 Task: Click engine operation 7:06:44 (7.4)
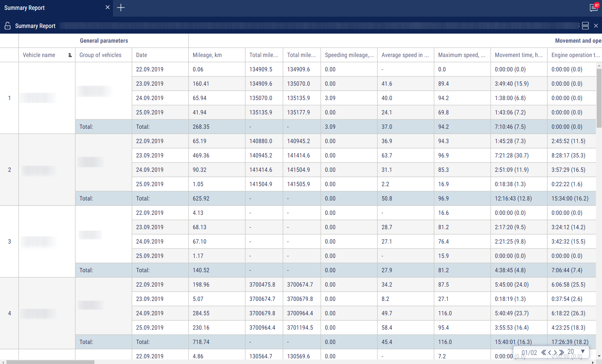(x=567, y=270)
